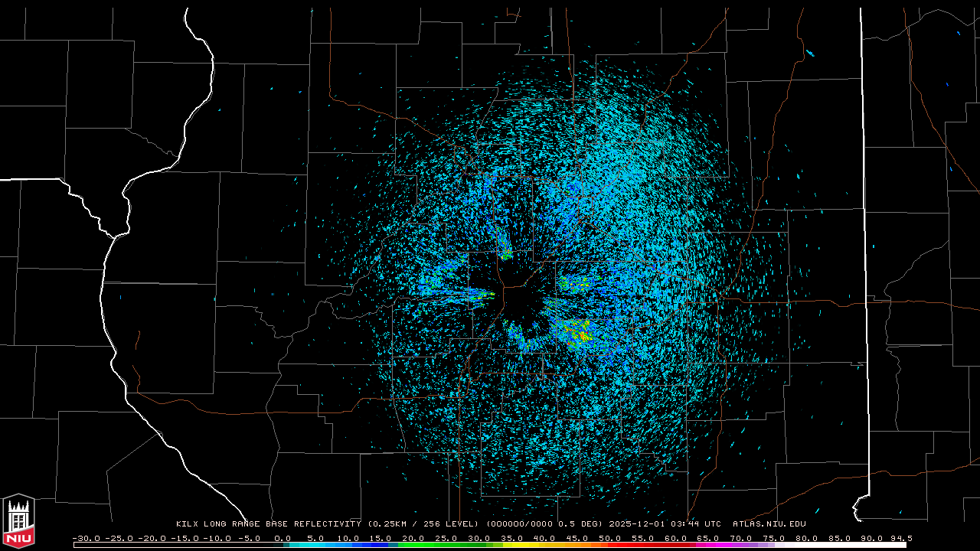The image size is (980, 551).
Task: Click the 94.5 label at color scale end
Action: (x=900, y=538)
